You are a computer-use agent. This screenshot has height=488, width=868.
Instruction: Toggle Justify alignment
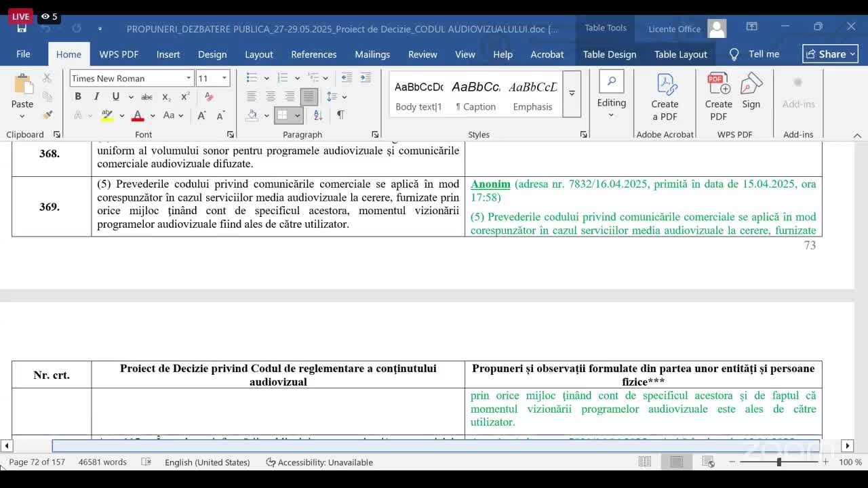[309, 97]
